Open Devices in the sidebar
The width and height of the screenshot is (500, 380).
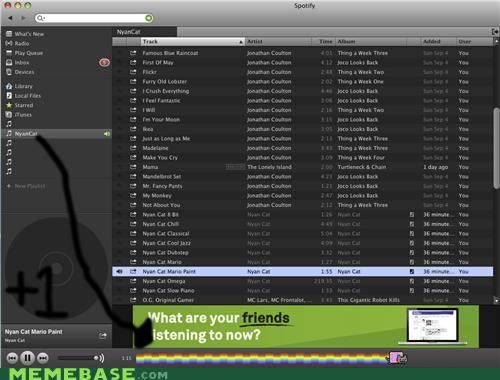tap(24, 72)
